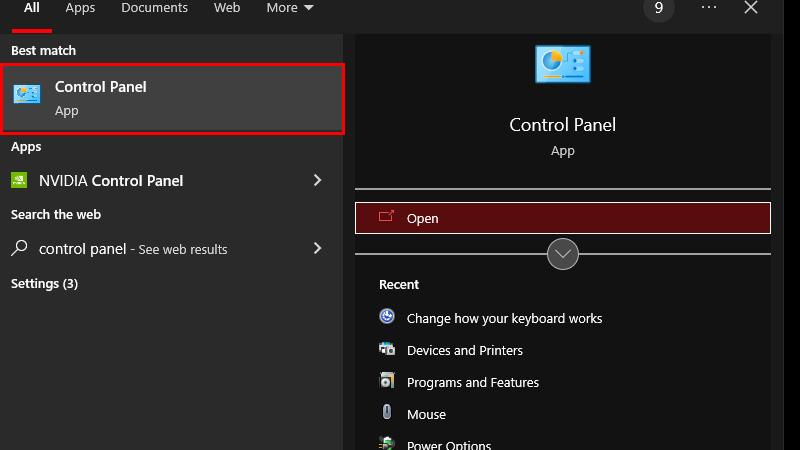The height and width of the screenshot is (450, 800).
Task: Select control panel See web results entry
Action: (x=171, y=248)
